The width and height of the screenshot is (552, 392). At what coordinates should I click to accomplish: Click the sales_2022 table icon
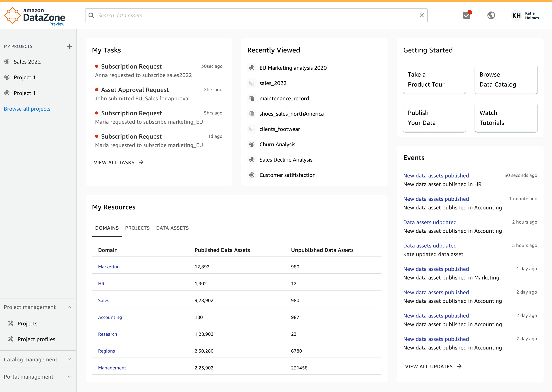tap(252, 83)
